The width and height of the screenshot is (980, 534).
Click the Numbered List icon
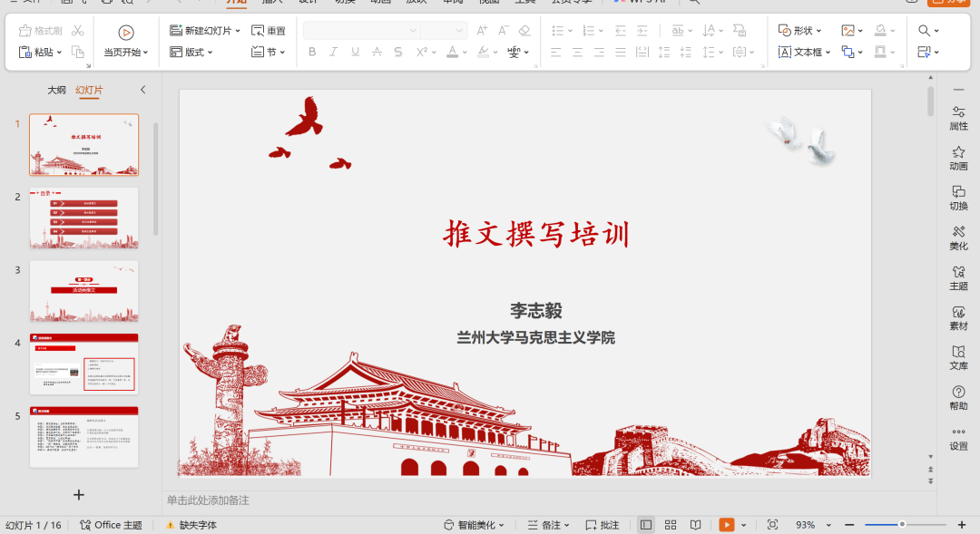tap(589, 30)
